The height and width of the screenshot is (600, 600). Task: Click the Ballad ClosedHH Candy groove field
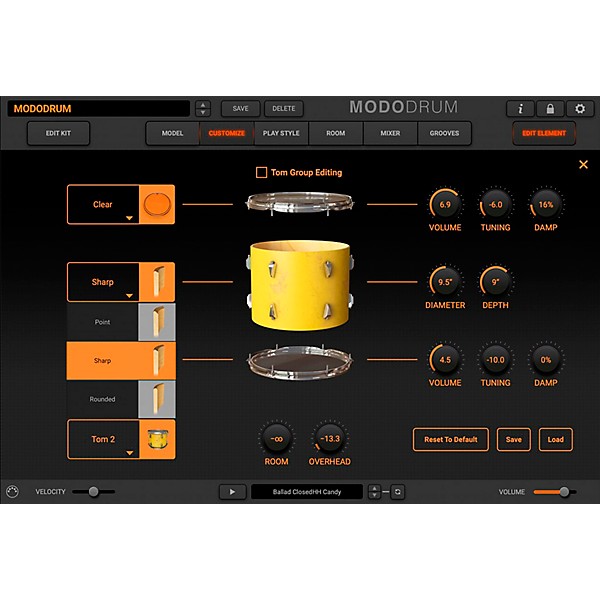[307, 492]
